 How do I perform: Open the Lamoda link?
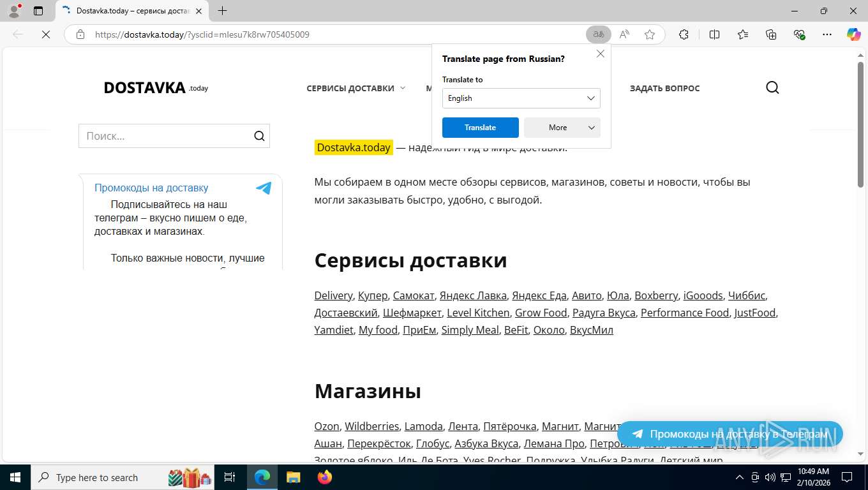tap(424, 426)
